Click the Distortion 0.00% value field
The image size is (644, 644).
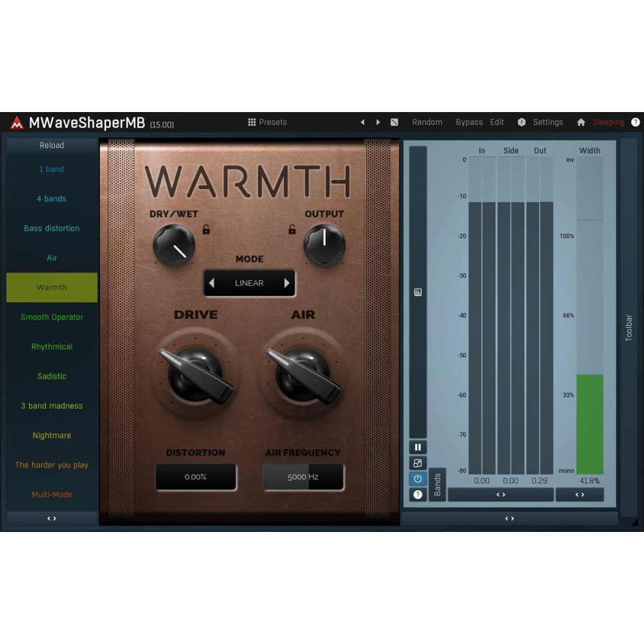click(x=195, y=477)
